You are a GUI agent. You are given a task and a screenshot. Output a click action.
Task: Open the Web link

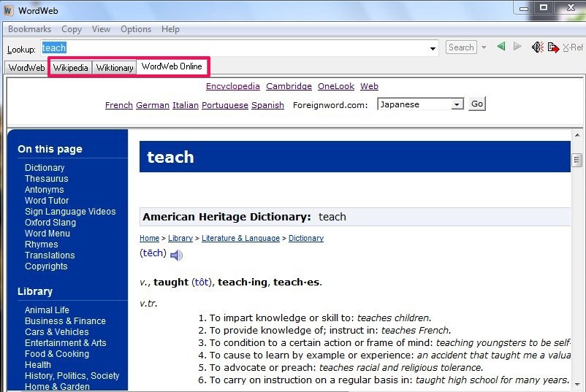pos(369,86)
